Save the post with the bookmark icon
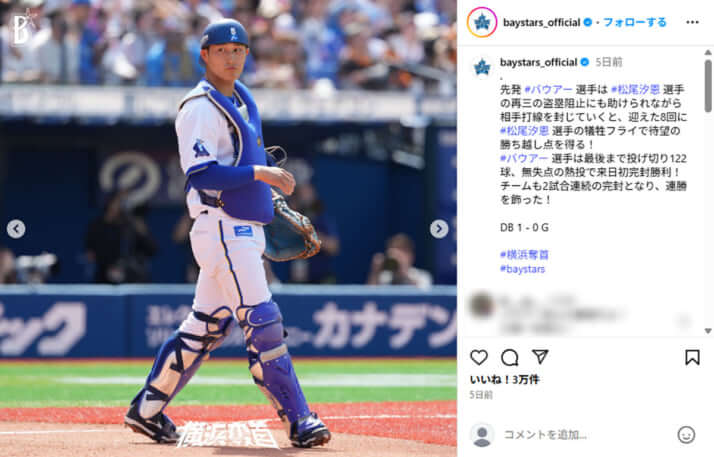Image resolution: width=714 pixels, height=457 pixels. (x=692, y=357)
